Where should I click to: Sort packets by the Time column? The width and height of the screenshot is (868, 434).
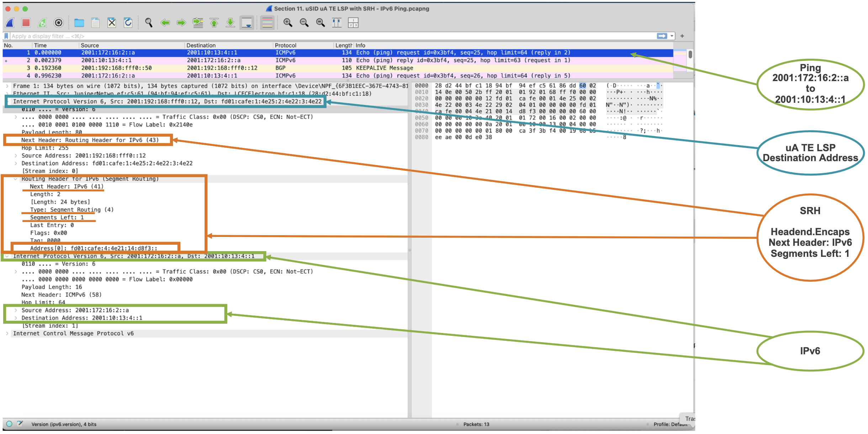click(x=55, y=45)
